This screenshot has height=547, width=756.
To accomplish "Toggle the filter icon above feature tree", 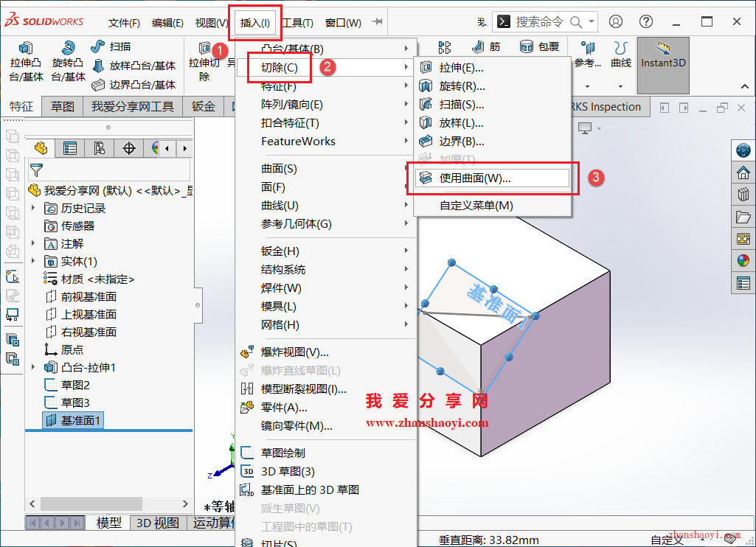I will [x=36, y=170].
